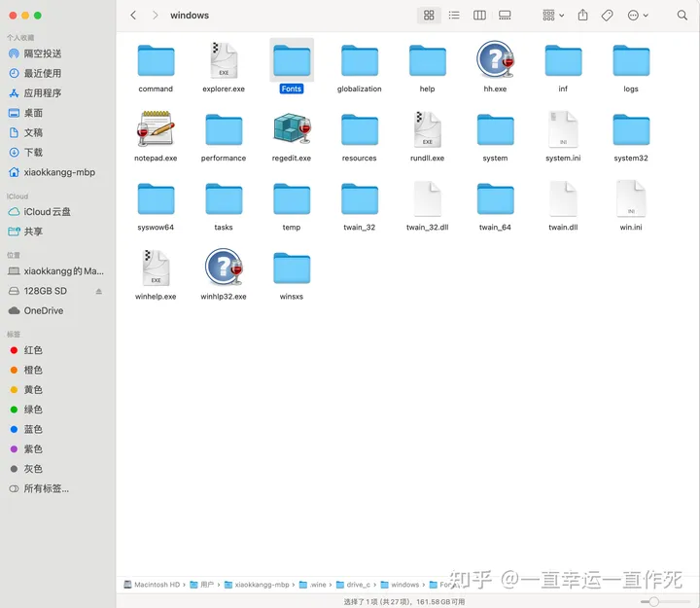Viewport: 700px width, 608px height.
Task: Open the tasks folder
Action: (224, 199)
